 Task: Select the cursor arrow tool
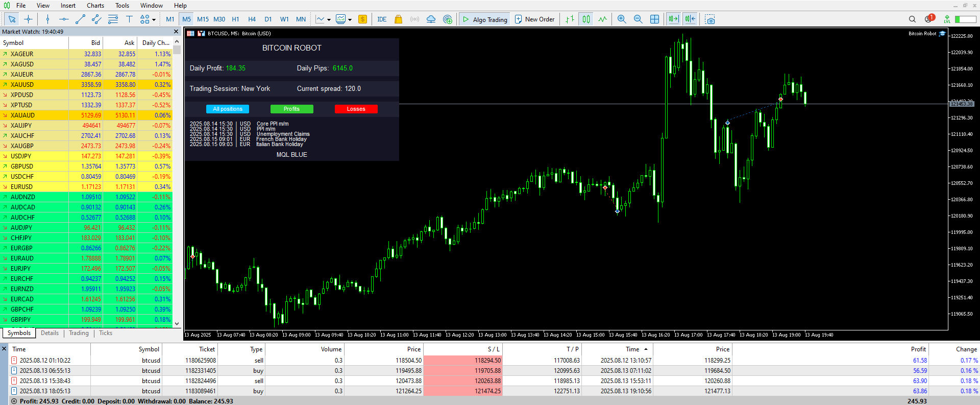point(12,19)
